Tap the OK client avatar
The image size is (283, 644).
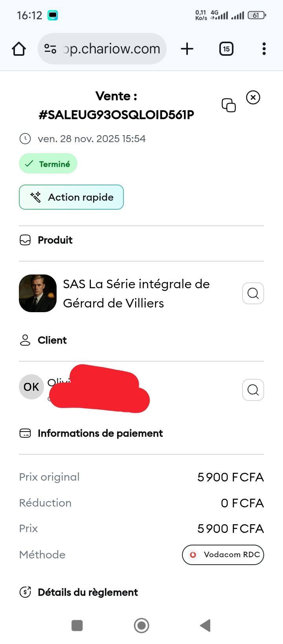click(x=31, y=387)
